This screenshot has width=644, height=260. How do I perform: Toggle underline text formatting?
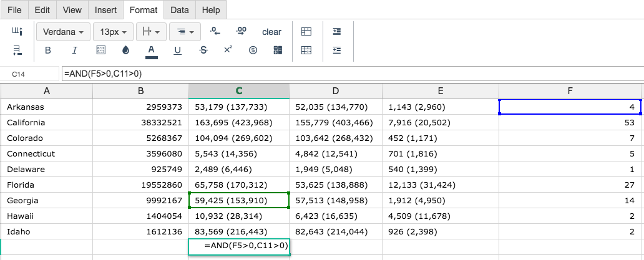177,51
